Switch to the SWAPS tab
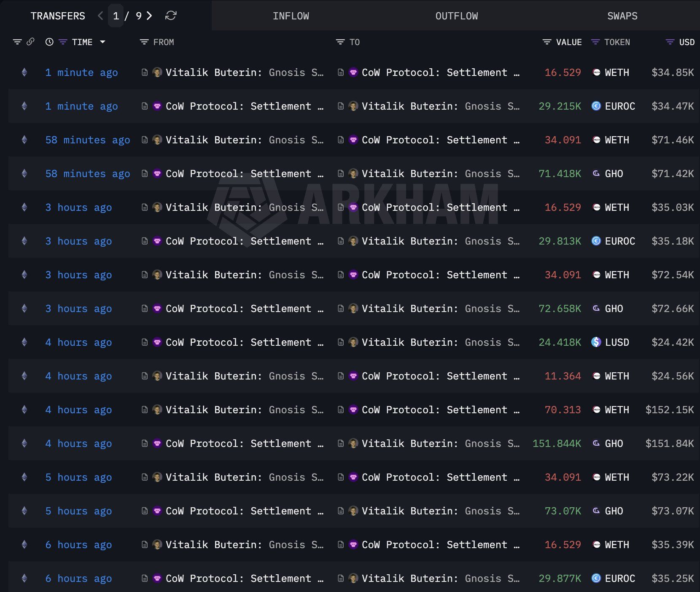The image size is (700, 592). pos(622,16)
